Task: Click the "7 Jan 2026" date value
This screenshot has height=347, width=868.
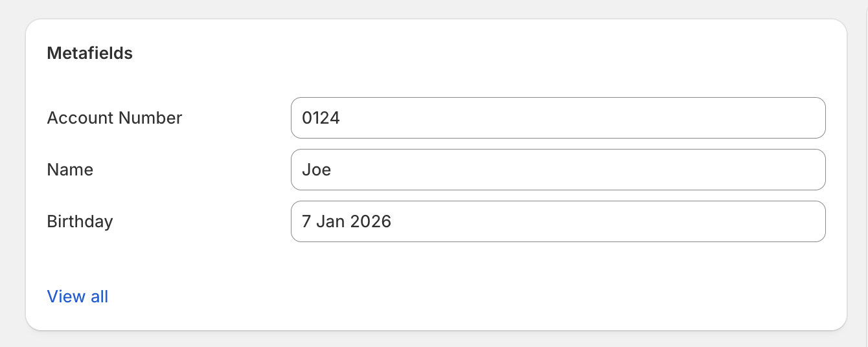Action: 347,221
